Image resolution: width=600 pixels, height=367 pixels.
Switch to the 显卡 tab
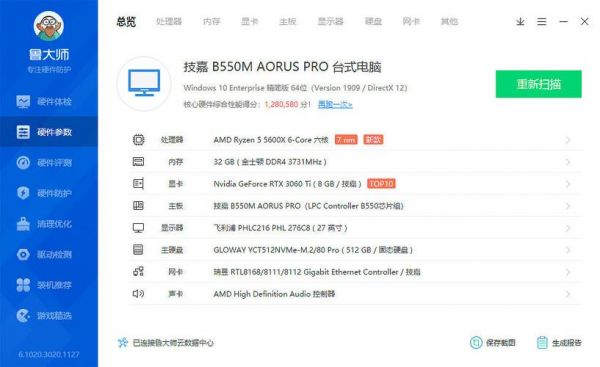pos(249,21)
